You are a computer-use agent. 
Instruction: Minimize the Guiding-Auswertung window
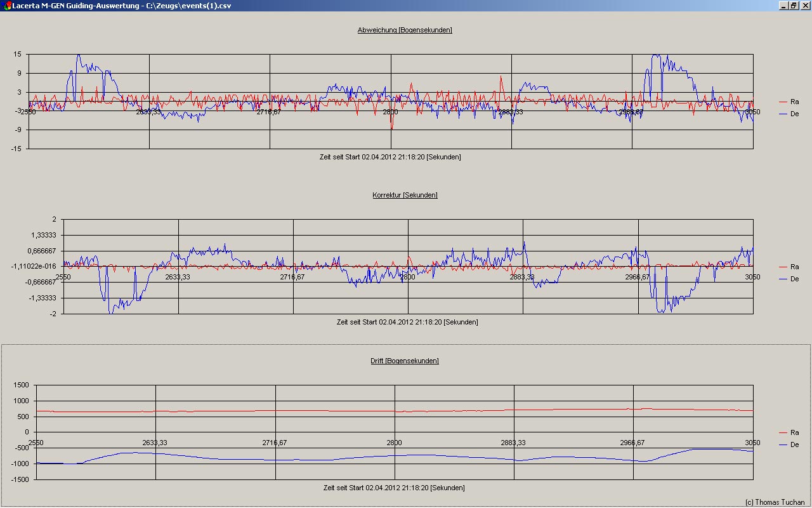(x=782, y=5)
